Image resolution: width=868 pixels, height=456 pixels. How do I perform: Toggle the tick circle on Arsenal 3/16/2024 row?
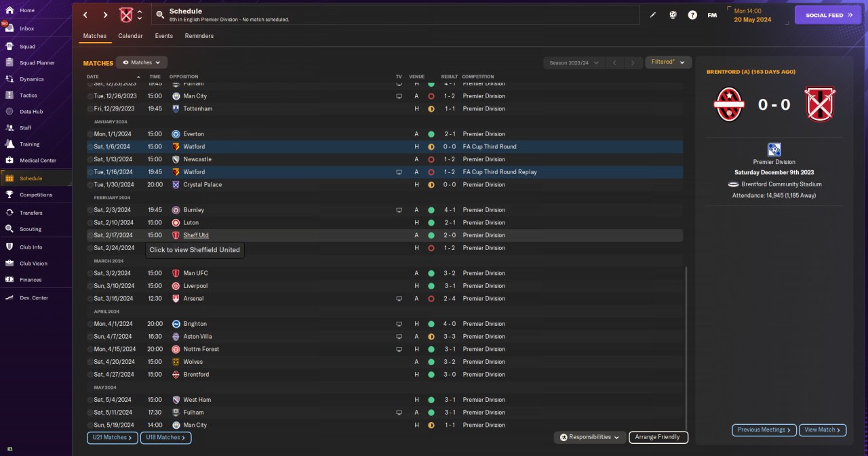[x=90, y=298]
